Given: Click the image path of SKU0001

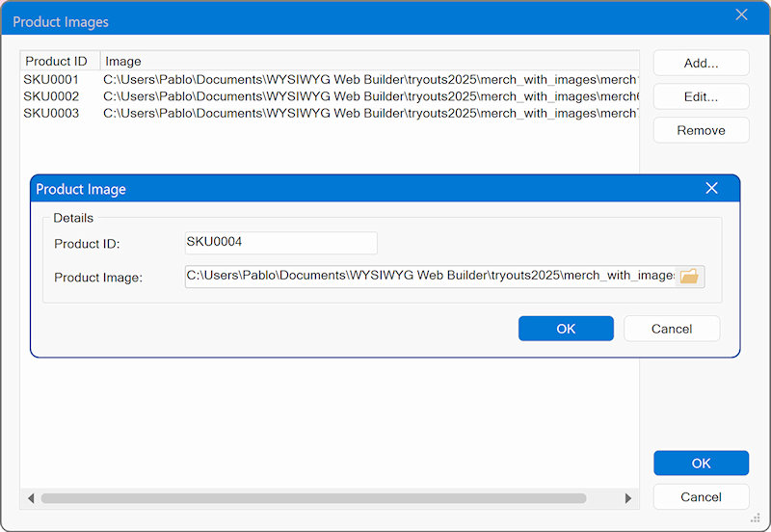Looking at the screenshot, I should (x=371, y=80).
